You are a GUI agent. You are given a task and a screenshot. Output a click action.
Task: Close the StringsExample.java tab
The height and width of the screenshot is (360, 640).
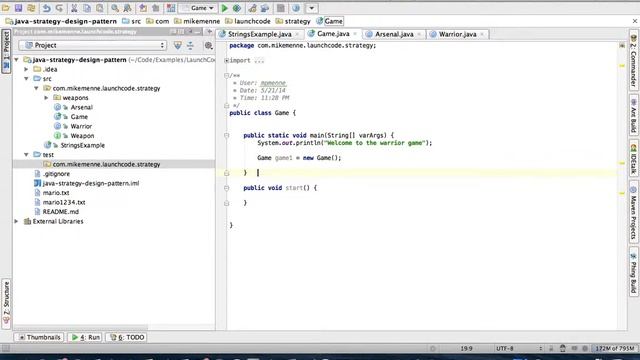tap(297, 34)
